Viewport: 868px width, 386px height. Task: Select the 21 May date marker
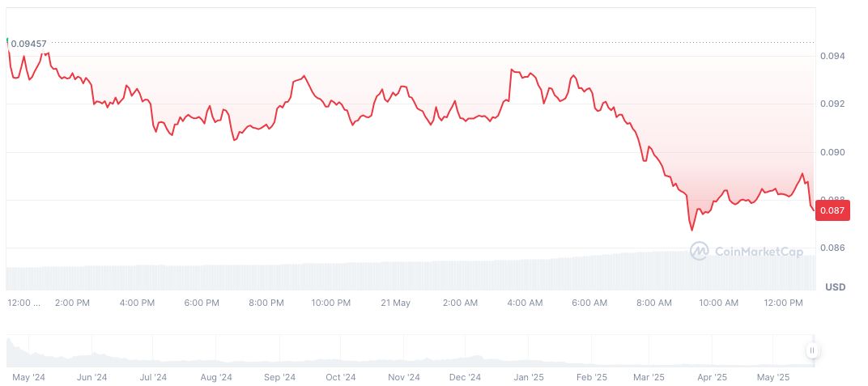click(x=395, y=303)
